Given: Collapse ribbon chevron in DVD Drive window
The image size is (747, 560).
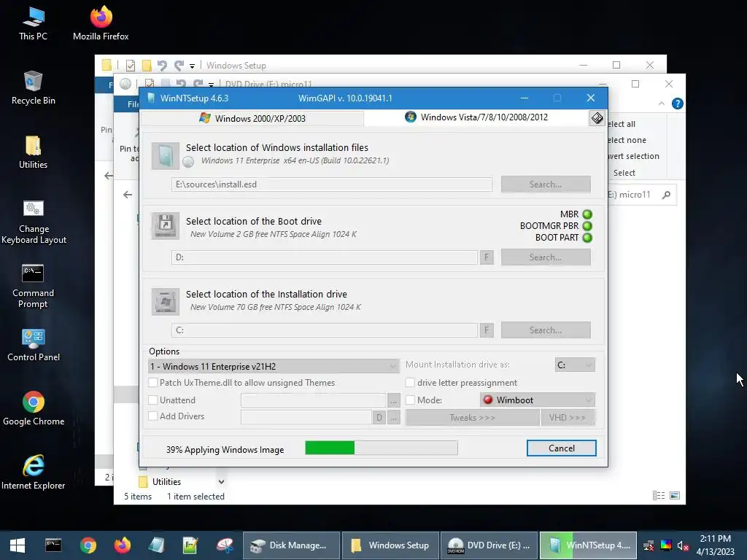Looking at the screenshot, I should (661, 104).
